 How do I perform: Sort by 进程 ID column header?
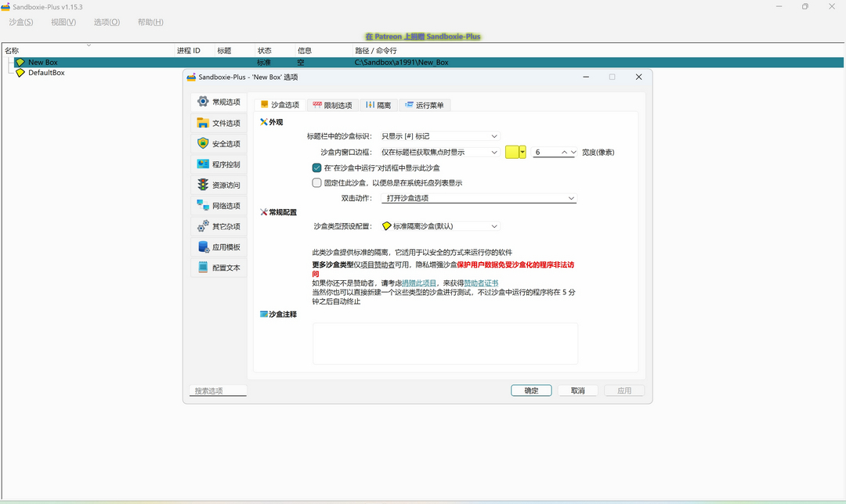[195, 51]
